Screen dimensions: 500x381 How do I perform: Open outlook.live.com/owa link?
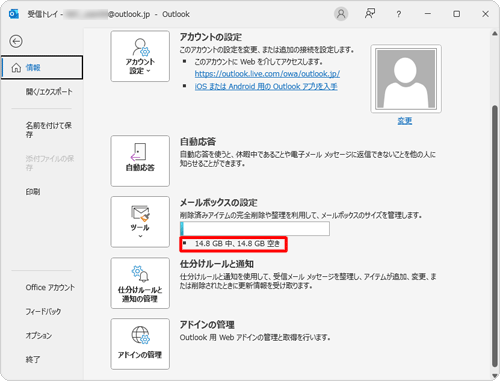point(267,74)
